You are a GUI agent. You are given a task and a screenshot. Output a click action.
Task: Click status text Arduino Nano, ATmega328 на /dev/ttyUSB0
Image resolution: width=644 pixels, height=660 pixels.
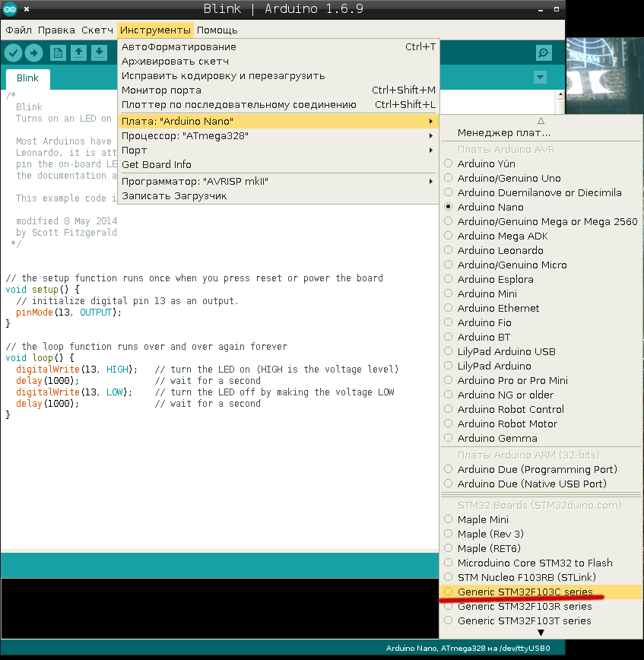coord(468,648)
